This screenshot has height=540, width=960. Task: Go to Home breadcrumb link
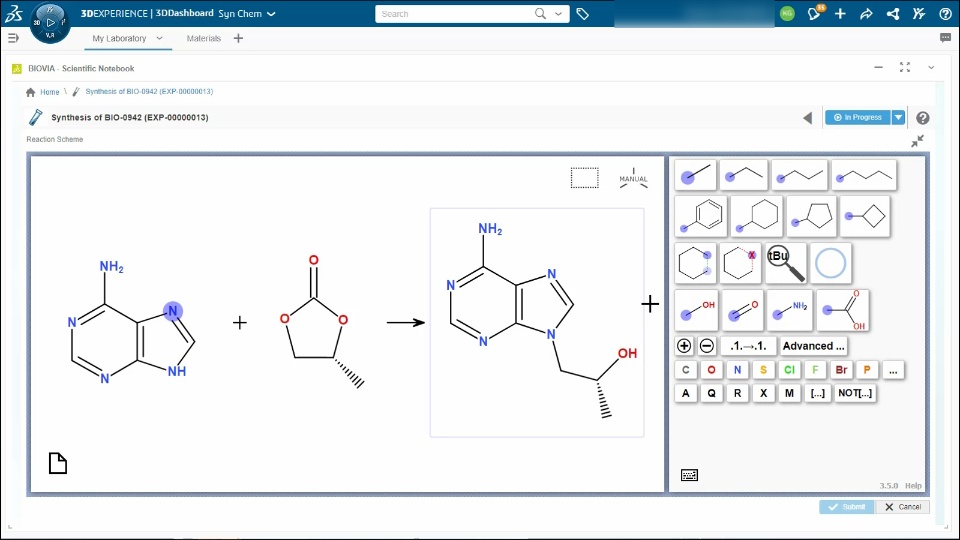coord(50,92)
